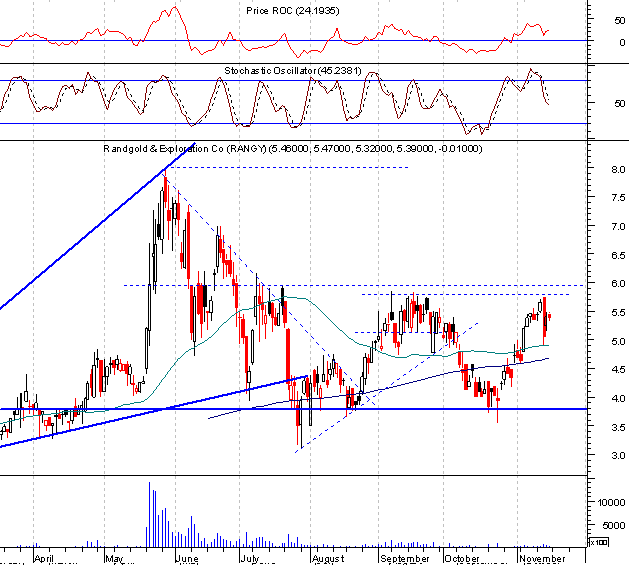Image resolution: width=629 pixels, height=565 pixels.
Task: Click the November label on date axis
Action: pyautogui.click(x=542, y=558)
